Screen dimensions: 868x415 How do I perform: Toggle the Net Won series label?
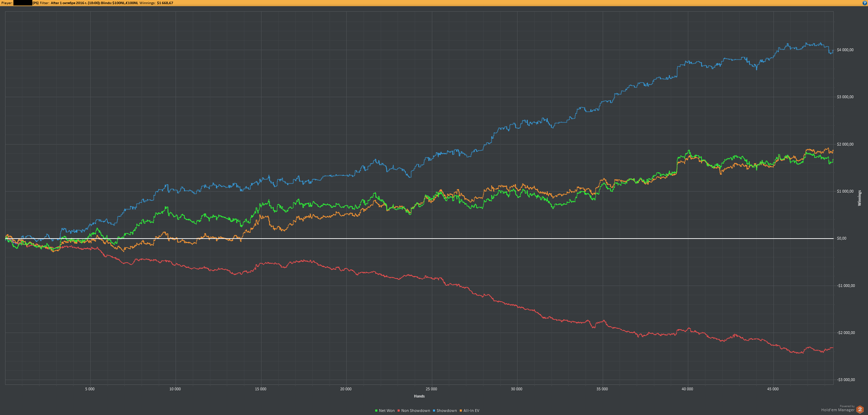coord(387,411)
